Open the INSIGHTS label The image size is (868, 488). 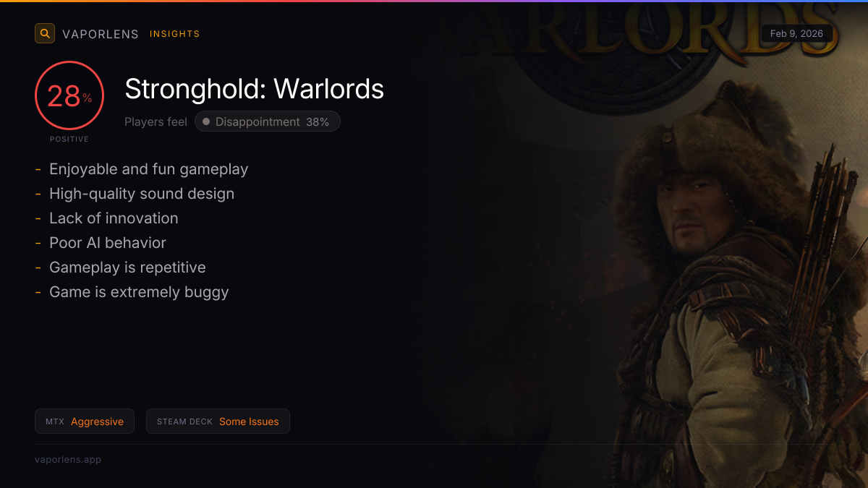[175, 34]
